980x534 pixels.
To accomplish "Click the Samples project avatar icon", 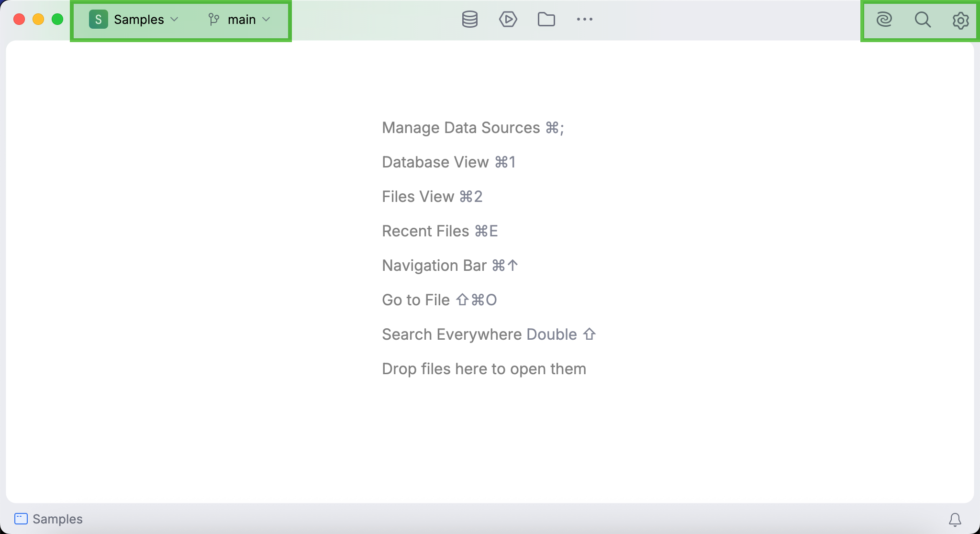I will (99, 20).
